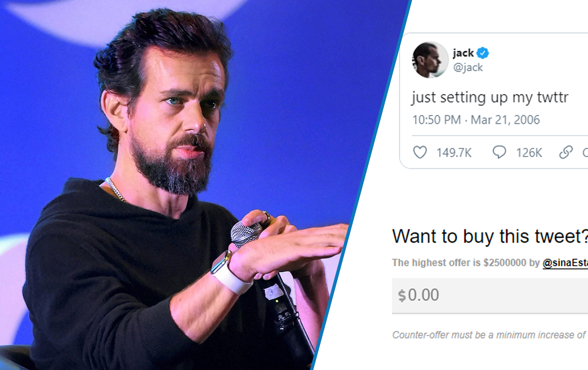Open jack's round profile avatar
This screenshot has height=370, width=588.
coord(430,60)
